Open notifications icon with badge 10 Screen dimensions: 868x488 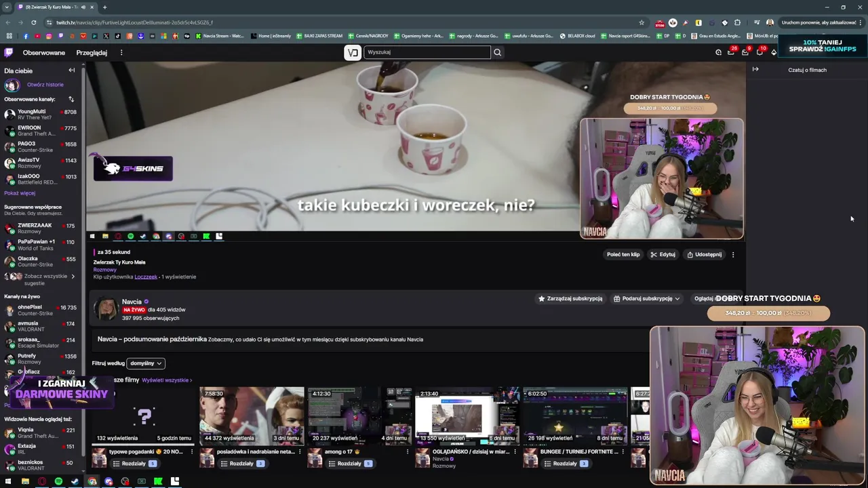pos(759,52)
